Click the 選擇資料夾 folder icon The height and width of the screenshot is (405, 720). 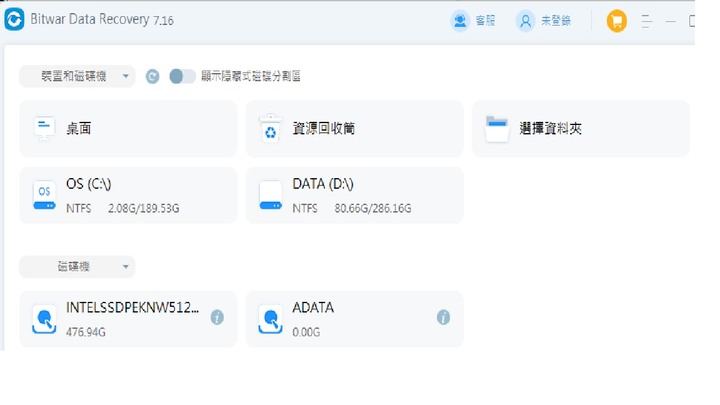click(x=497, y=129)
